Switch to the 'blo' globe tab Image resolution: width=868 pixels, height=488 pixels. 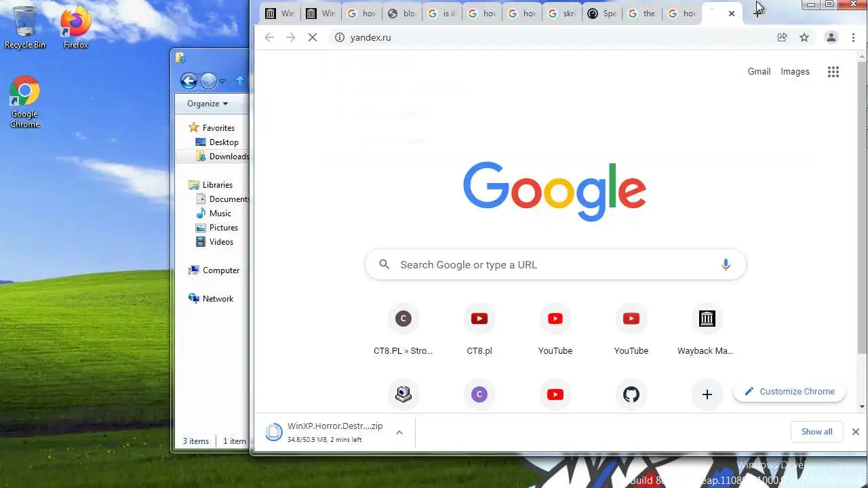click(401, 14)
